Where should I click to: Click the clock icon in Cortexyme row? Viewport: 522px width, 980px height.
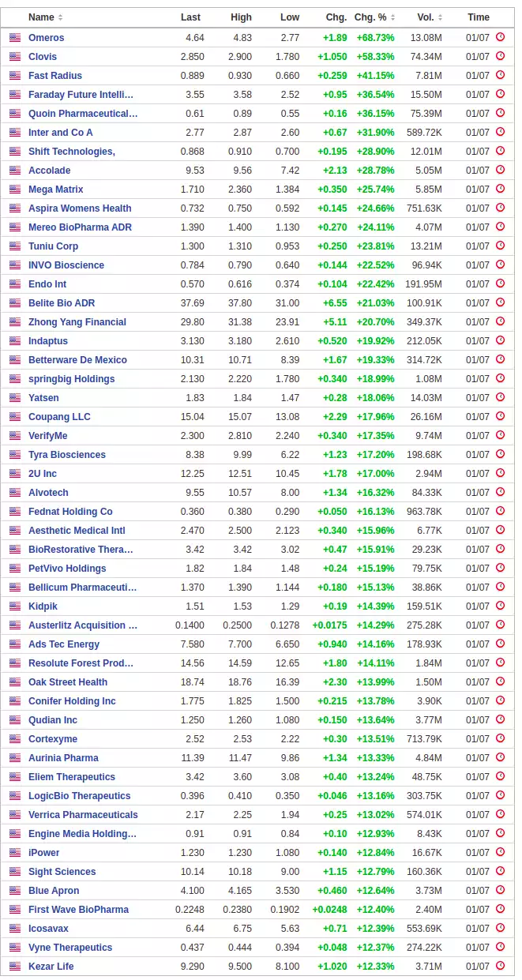click(500, 738)
